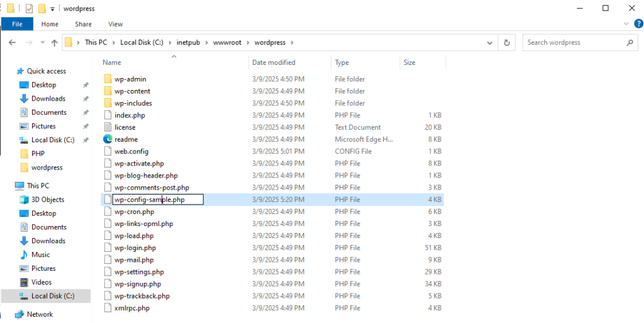Select the wp-trackback.php file name
The image size is (644, 323).
tap(142, 296)
